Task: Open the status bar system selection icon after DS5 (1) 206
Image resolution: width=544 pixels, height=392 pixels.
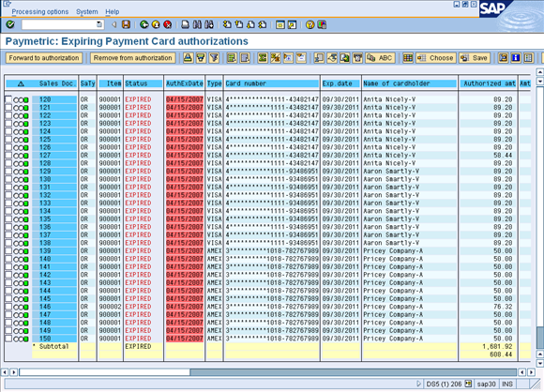Action: coord(468,384)
